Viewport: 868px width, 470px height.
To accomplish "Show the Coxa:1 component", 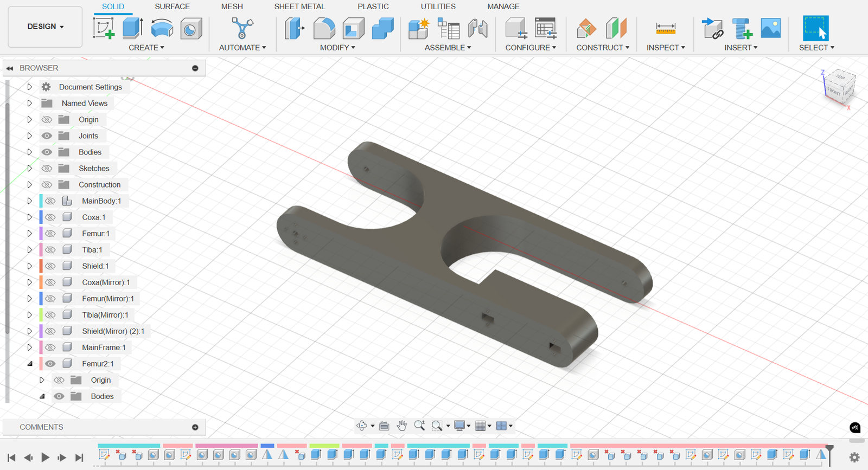I will (x=50, y=217).
